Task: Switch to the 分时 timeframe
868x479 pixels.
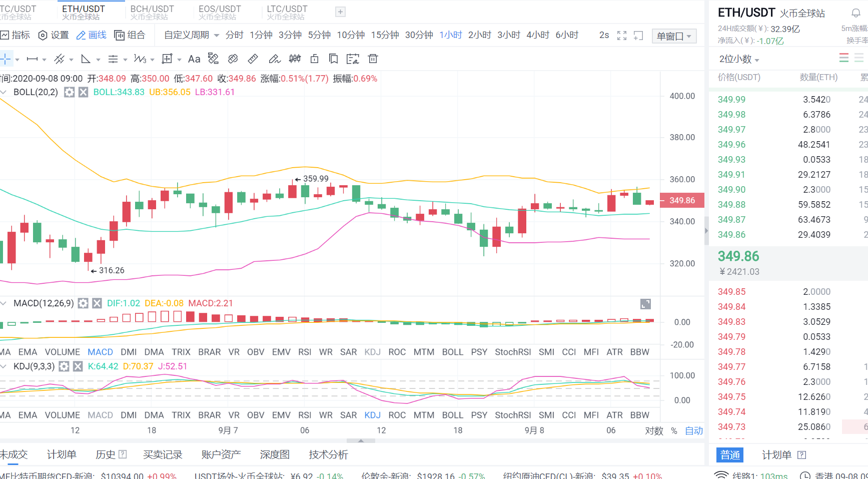Action: pyautogui.click(x=234, y=35)
